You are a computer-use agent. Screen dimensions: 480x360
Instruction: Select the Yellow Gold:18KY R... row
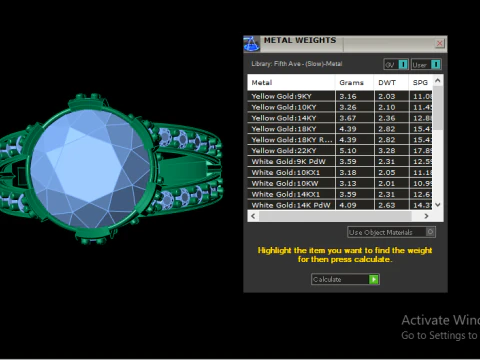click(340, 140)
